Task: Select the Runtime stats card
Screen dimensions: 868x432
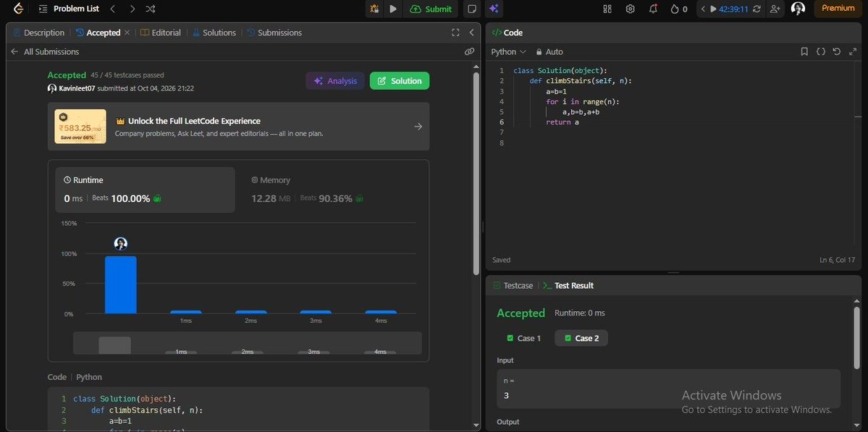Action: [x=145, y=190]
